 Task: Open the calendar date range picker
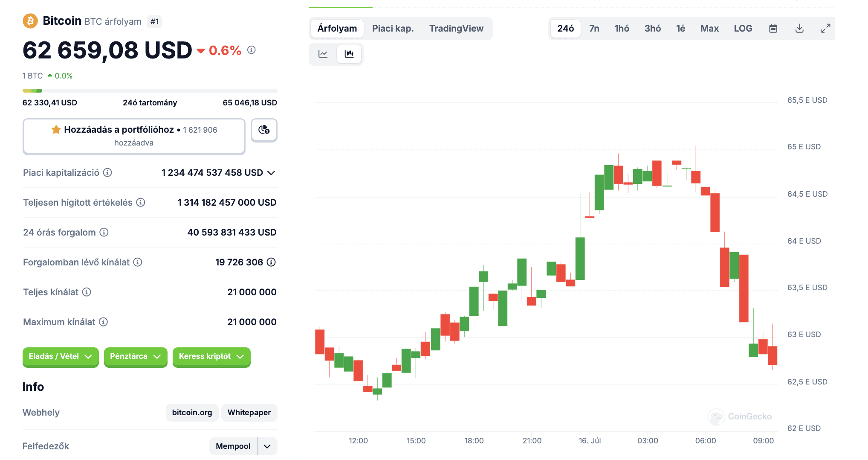773,29
